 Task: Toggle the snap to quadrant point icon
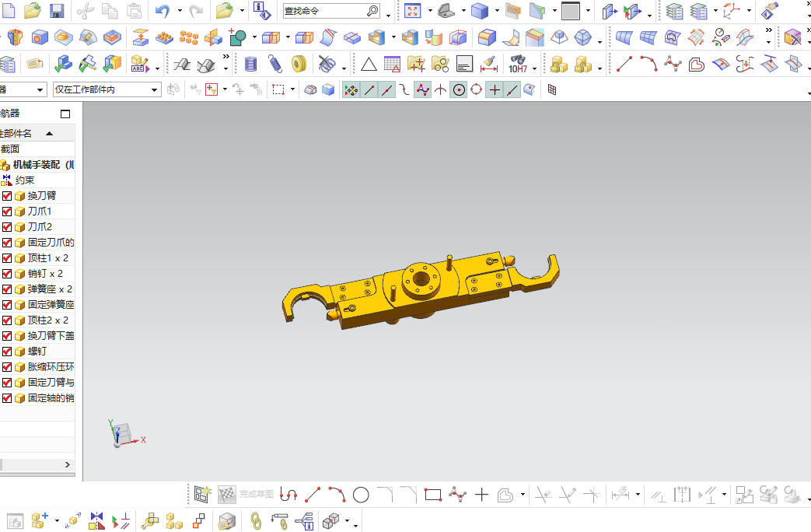click(x=477, y=90)
